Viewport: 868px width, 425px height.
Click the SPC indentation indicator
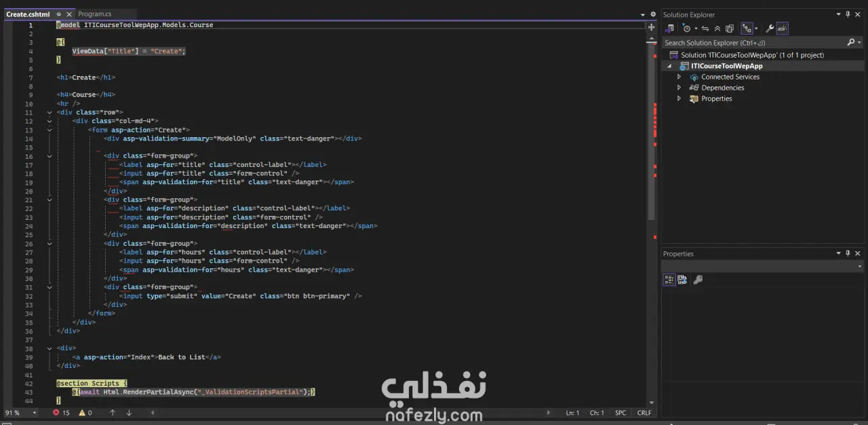[620, 413]
